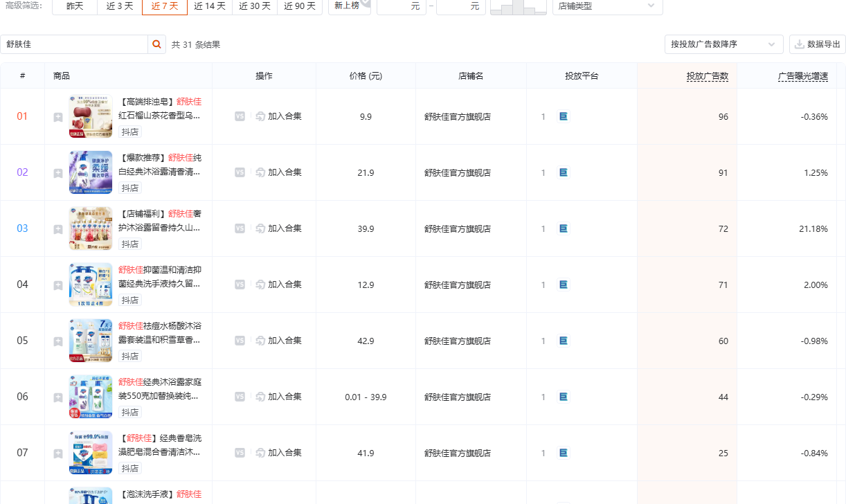Viewport: 846px width, 504px height.
Task: Bookmark the 奢护沐浴露 product
Action: pos(58,229)
